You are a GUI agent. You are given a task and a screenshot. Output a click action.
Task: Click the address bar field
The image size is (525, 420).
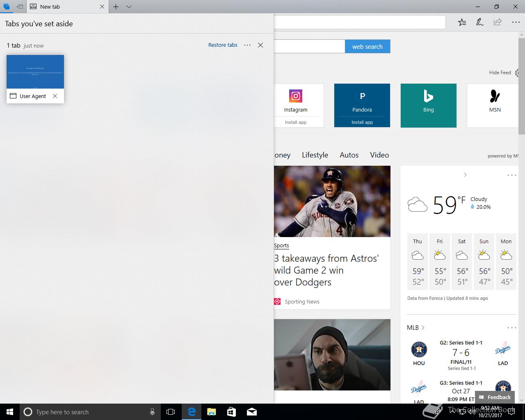(359, 22)
